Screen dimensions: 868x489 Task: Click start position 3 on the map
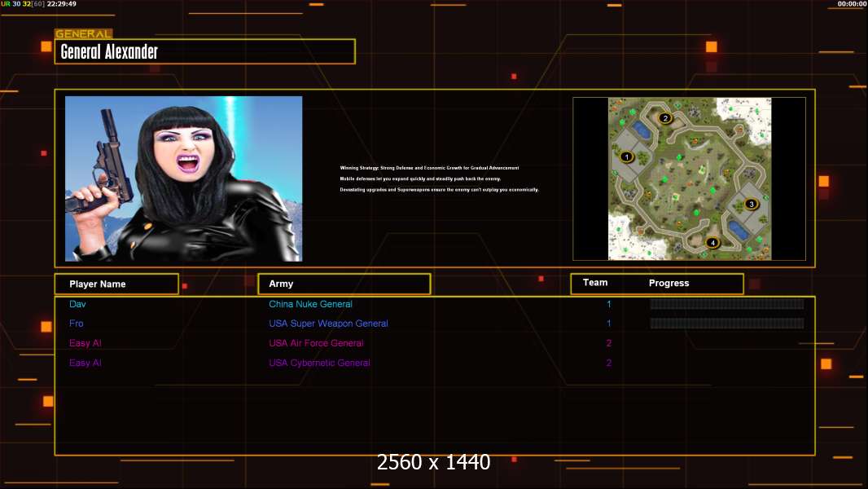pyautogui.click(x=751, y=204)
